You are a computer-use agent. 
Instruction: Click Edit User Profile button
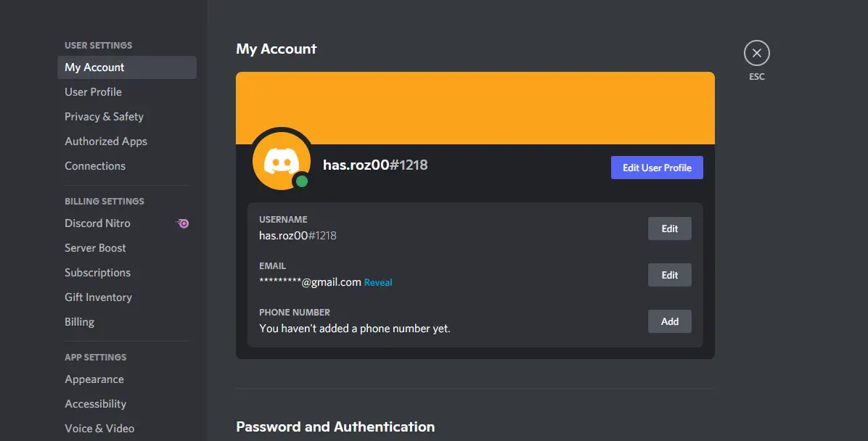click(x=657, y=168)
